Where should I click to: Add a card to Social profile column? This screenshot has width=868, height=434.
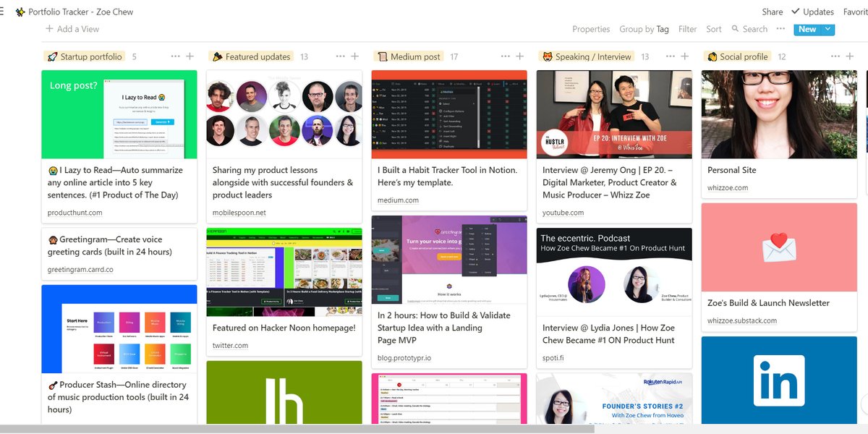click(x=849, y=56)
